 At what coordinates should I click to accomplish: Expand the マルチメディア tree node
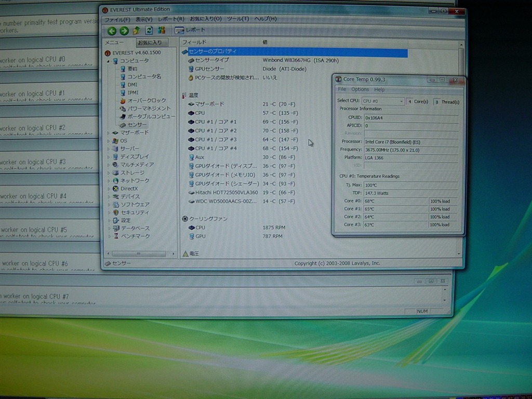point(109,165)
